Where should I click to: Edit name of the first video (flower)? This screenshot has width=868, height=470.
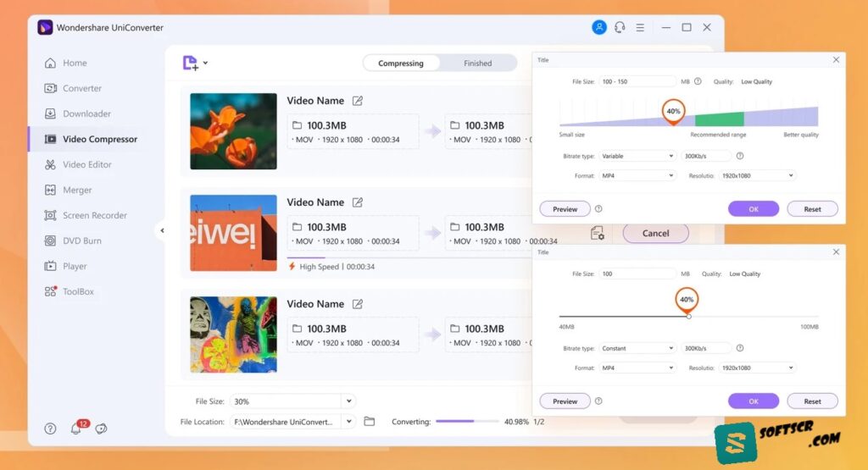[358, 101]
